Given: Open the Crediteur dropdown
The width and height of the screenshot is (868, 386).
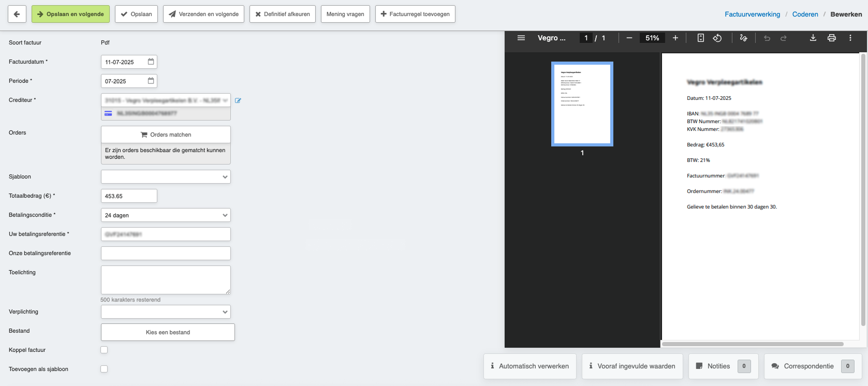Looking at the screenshot, I should [x=166, y=100].
